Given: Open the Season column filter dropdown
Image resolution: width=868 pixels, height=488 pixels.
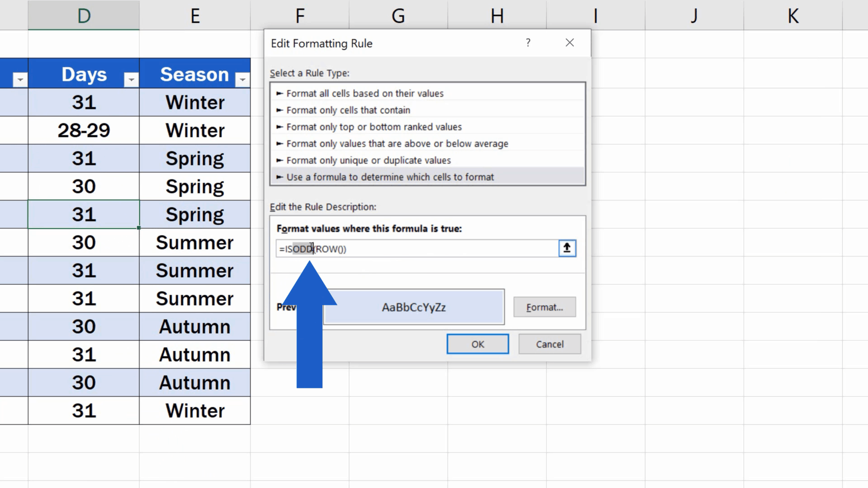Looking at the screenshot, I should 242,78.
